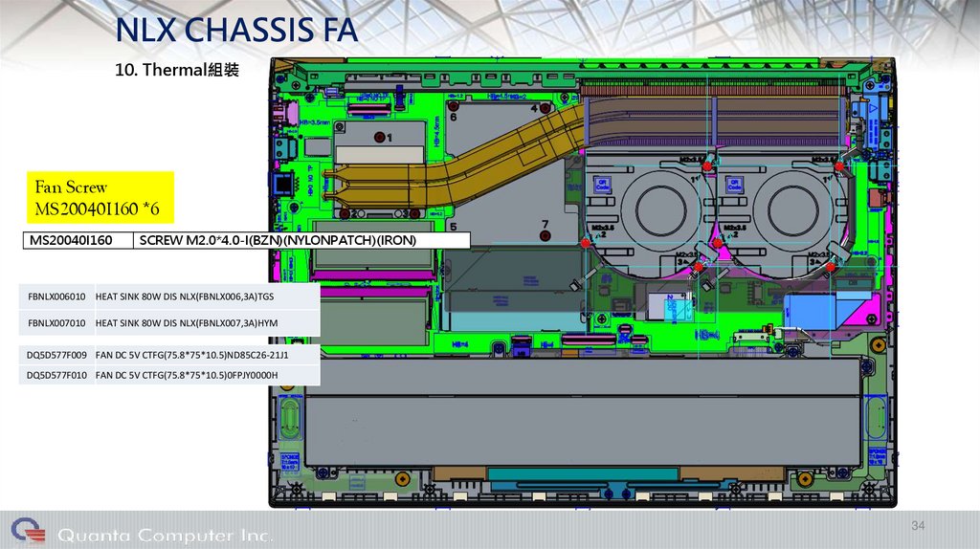The image size is (980, 549).
Task: Click the SCREW M2.0*4.0-I(BZN)(NYLONPATCH)(IRON) cell
Action: (x=301, y=240)
